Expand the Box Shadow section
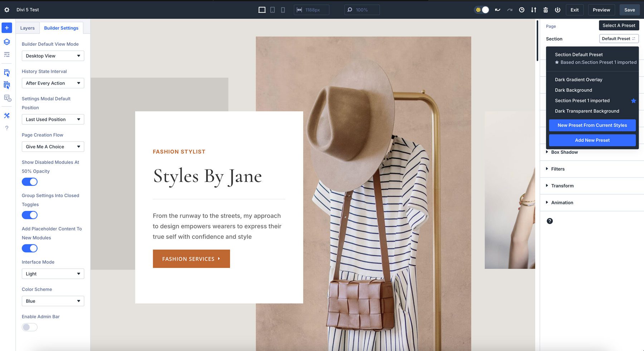 (x=565, y=152)
